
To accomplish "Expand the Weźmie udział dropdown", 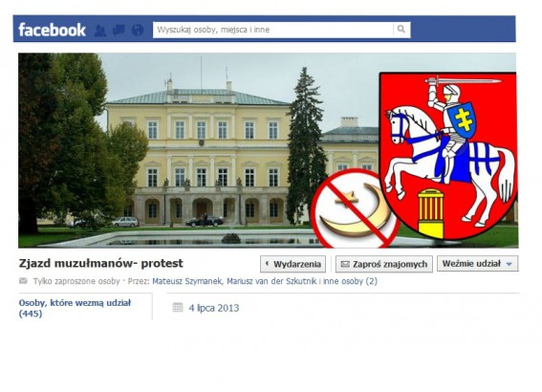I will pos(478,264).
